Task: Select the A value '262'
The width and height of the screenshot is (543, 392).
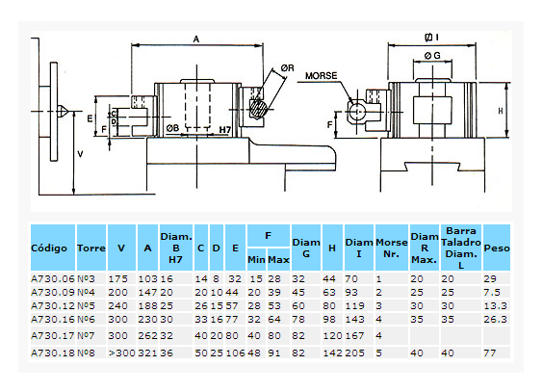Action: point(148,335)
